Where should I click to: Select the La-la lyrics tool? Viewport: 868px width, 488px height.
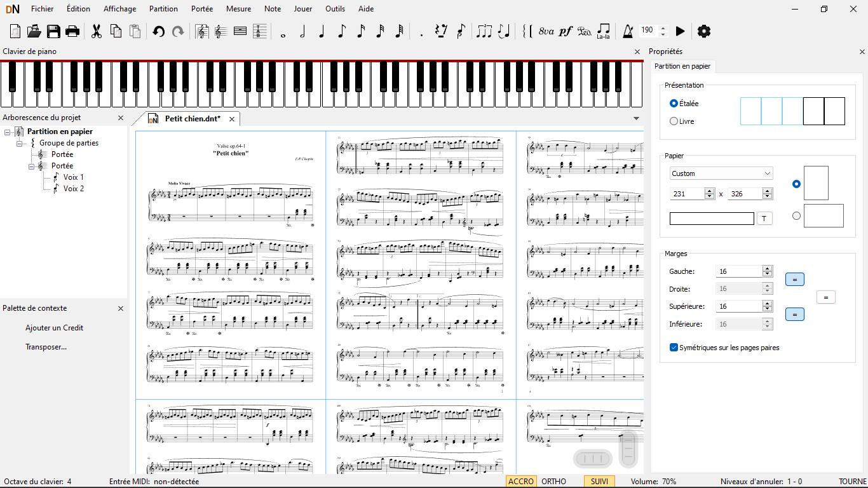click(x=604, y=31)
